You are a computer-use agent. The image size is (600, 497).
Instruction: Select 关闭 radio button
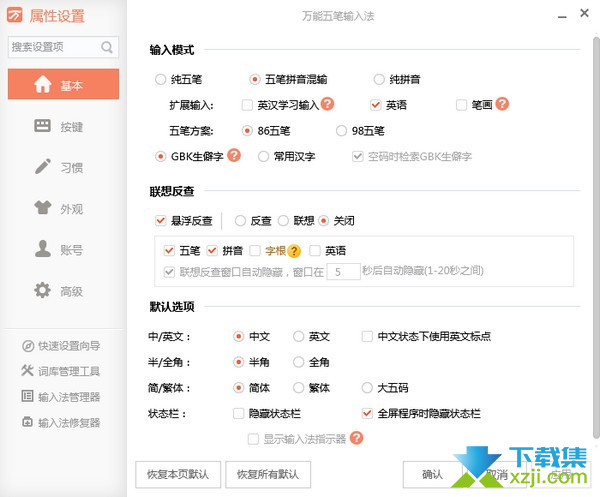click(x=323, y=220)
